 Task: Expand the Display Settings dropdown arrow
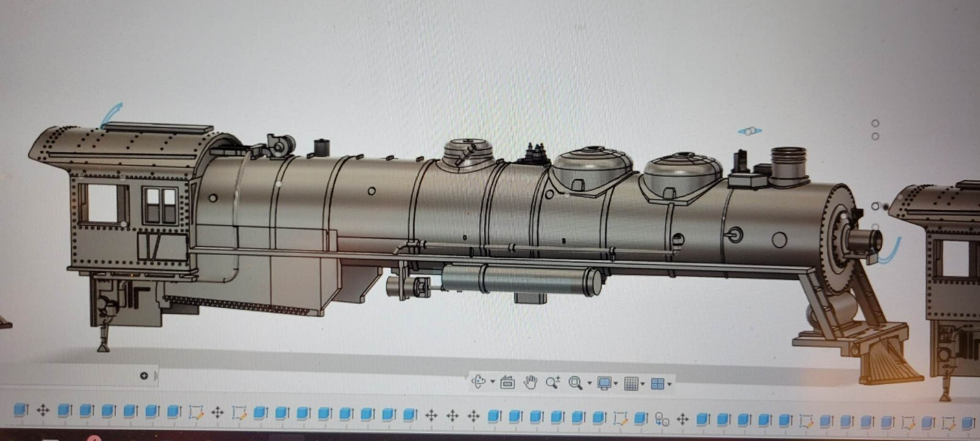pos(616,384)
